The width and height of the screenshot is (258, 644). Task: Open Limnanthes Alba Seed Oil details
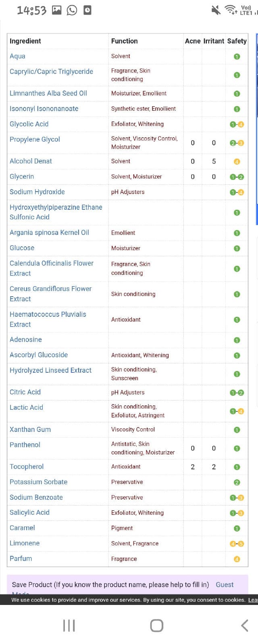click(x=48, y=93)
